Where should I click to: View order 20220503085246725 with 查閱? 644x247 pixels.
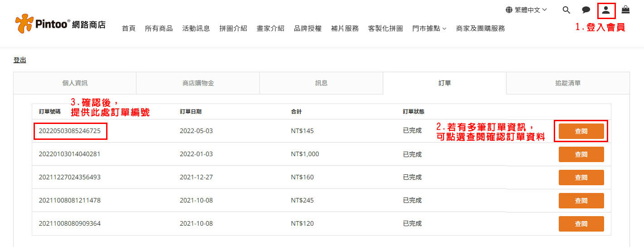[x=581, y=131]
